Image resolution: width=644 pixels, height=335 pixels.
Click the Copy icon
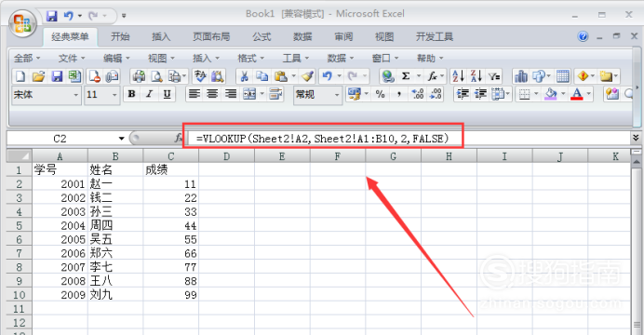[262, 76]
